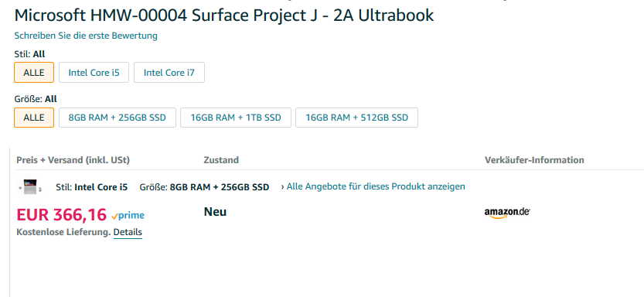Select the ALLE option under Stil
644x297 pixels.
click(34, 73)
